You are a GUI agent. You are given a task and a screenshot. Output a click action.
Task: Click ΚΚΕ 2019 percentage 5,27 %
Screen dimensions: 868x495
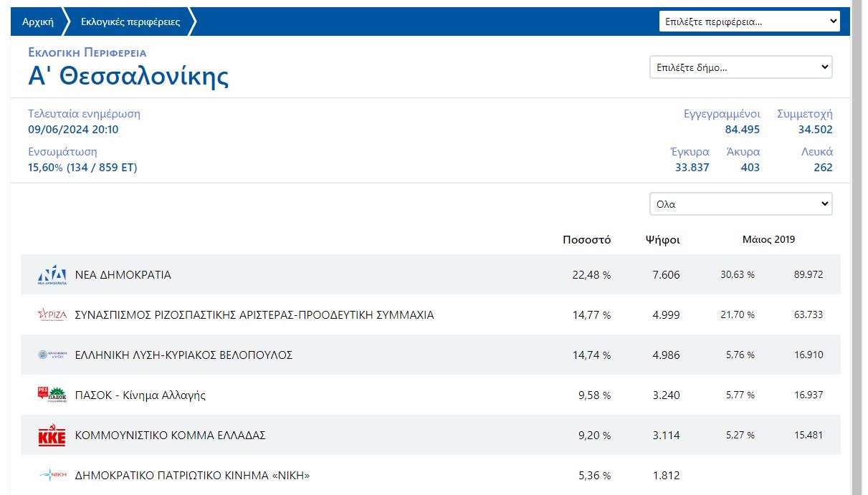[740, 435]
